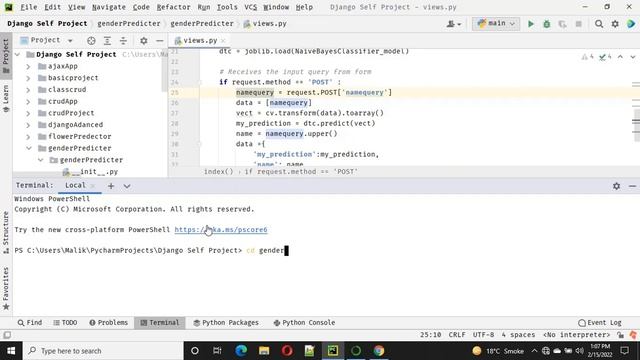
Task: Open Python Console tool window
Action: [304, 322]
